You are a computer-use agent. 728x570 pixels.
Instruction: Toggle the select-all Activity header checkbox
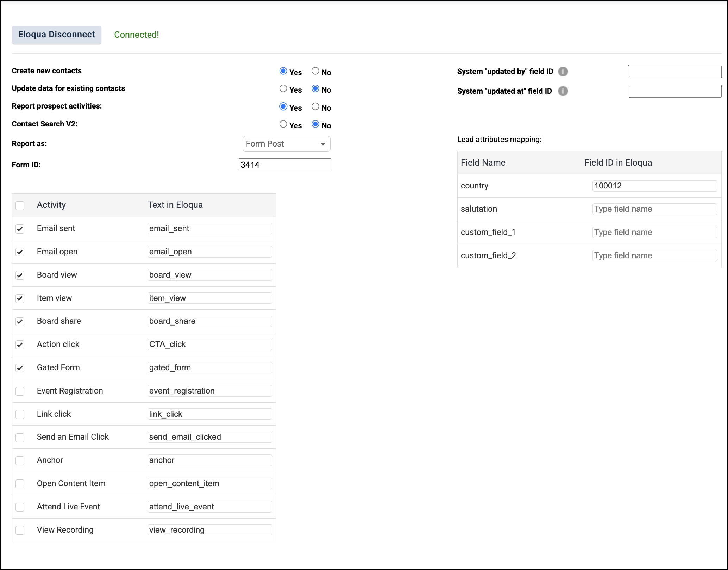pyautogui.click(x=20, y=205)
